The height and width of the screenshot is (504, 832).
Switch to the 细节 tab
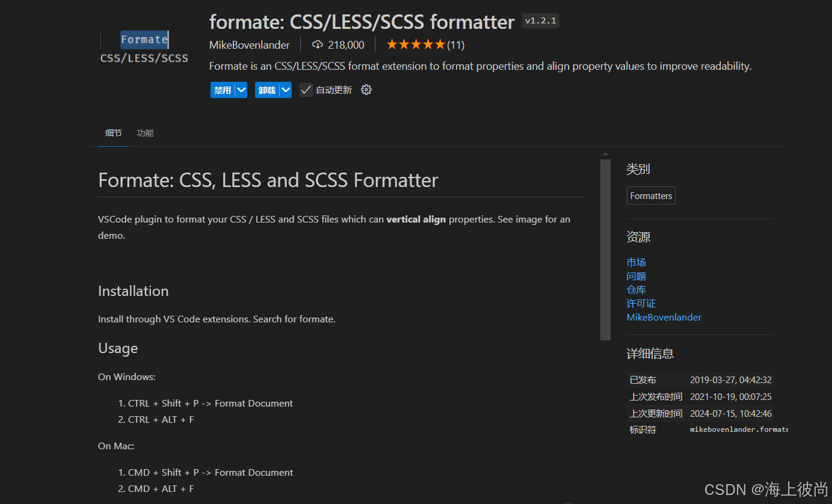click(x=114, y=133)
